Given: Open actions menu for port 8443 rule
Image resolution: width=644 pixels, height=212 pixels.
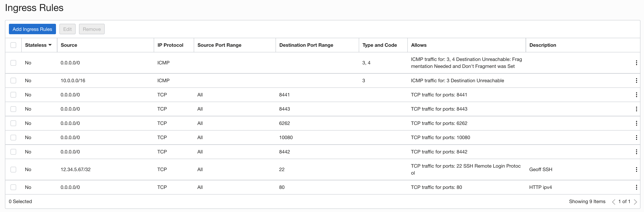Looking at the screenshot, I should [636, 109].
